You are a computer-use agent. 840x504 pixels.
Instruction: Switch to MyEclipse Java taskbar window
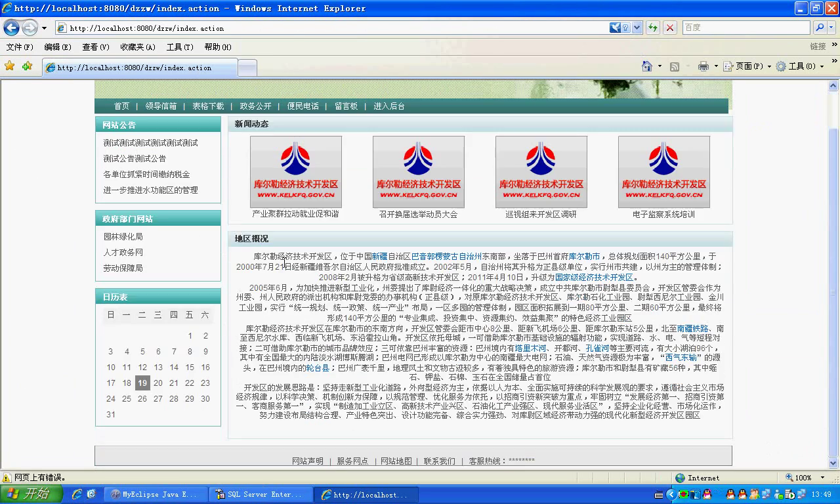pyautogui.click(x=156, y=495)
